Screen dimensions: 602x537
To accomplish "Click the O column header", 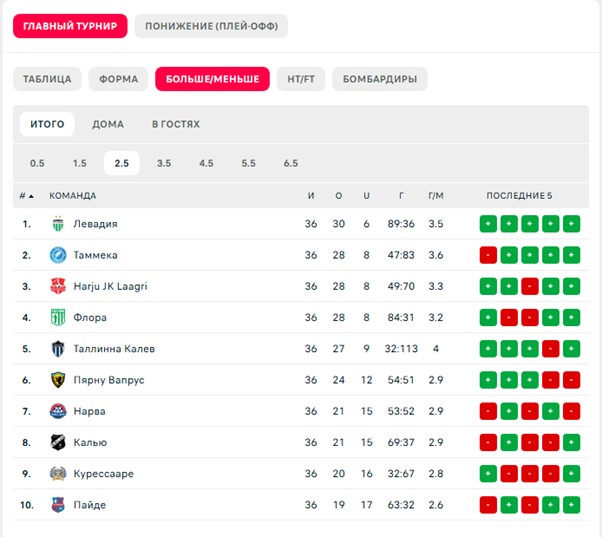I will point(338,196).
